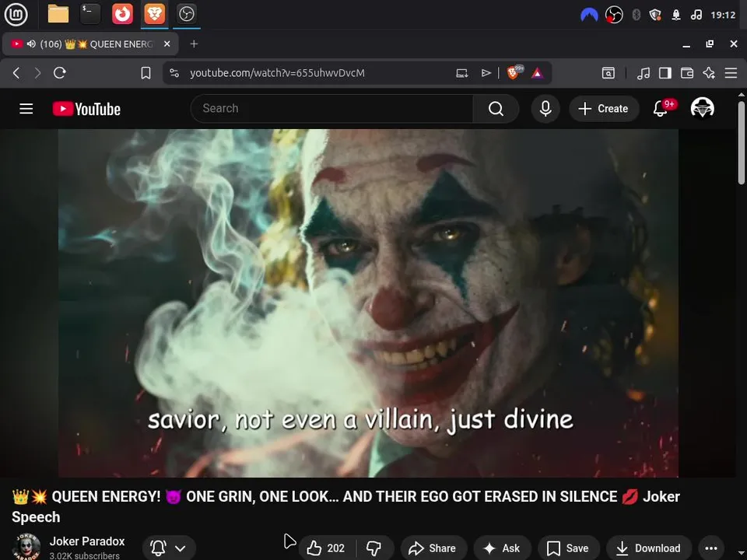This screenshot has width=747, height=560.
Task: Click the OBS recording tray icon
Action: coord(614,16)
